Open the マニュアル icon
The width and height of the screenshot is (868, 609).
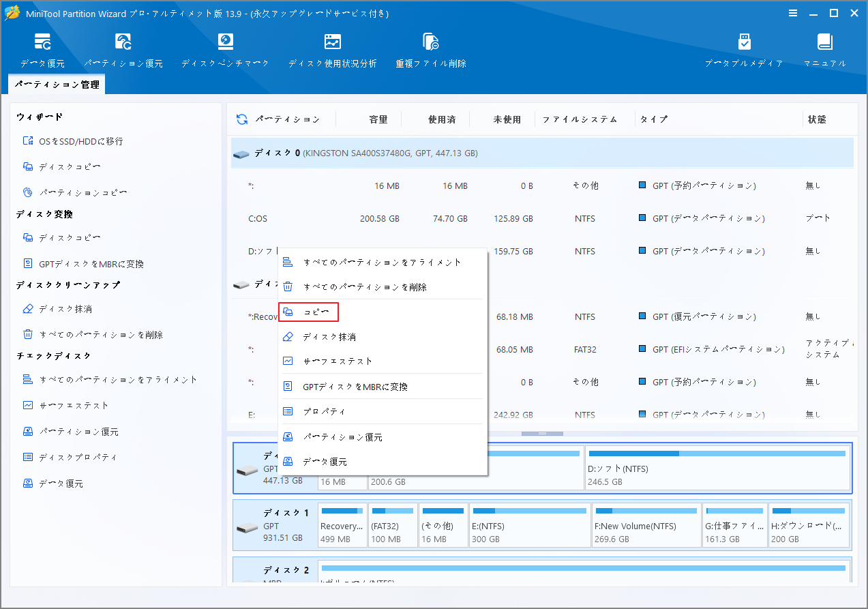point(825,50)
